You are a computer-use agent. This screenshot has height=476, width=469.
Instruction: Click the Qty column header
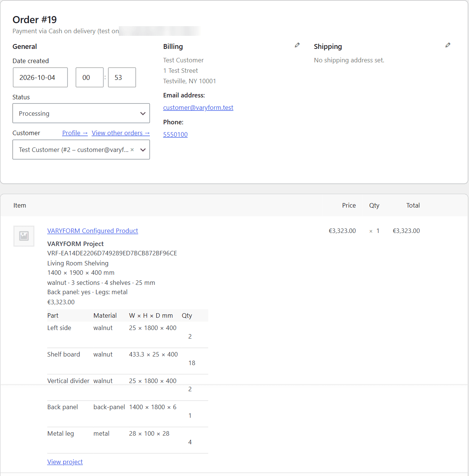374,205
